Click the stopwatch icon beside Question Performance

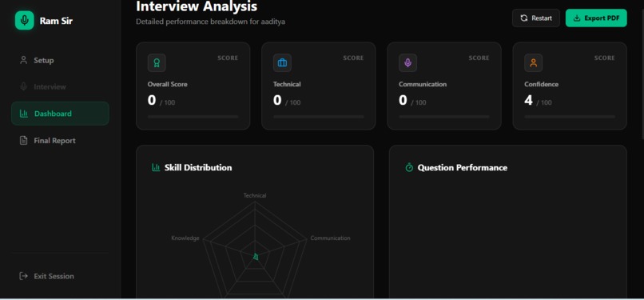click(x=409, y=167)
